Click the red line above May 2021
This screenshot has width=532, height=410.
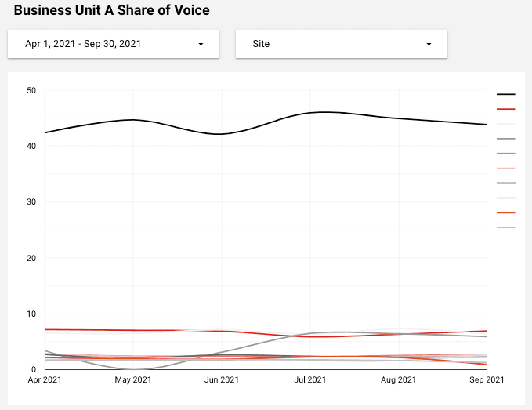click(133, 330)
